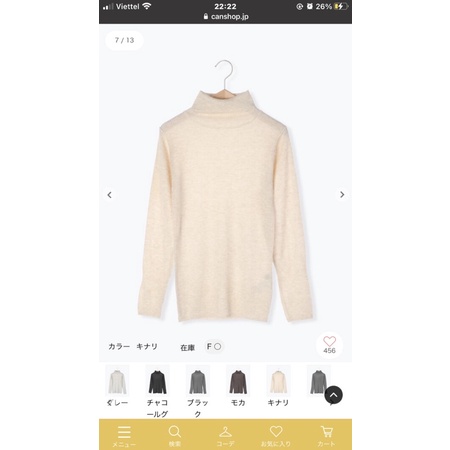Viewport: 450px width, 450px height.
Task: Choose the mocha brown sweater thumbnail
Action: 238,380
